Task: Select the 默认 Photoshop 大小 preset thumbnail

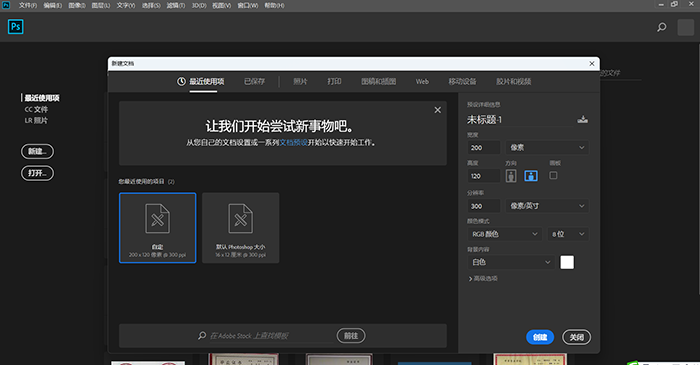Action: [241, 228]
